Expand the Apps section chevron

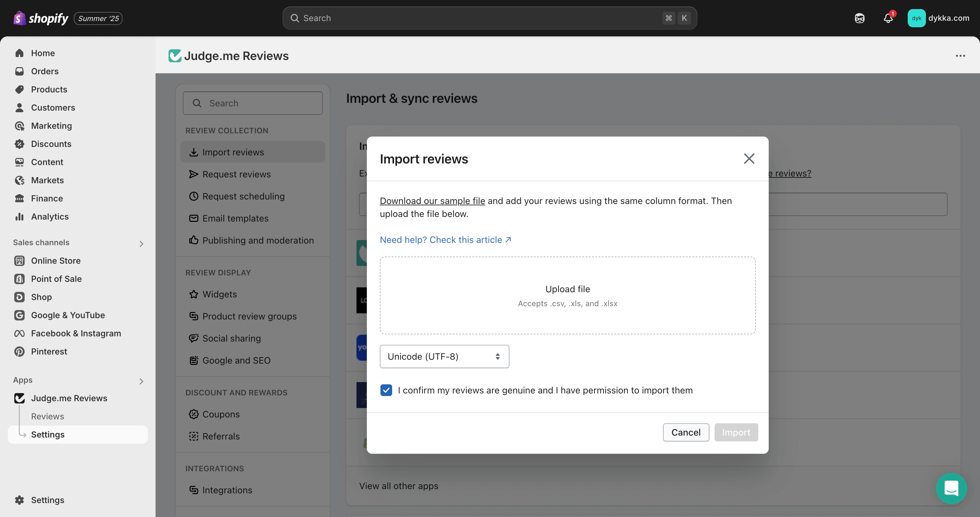141,381
